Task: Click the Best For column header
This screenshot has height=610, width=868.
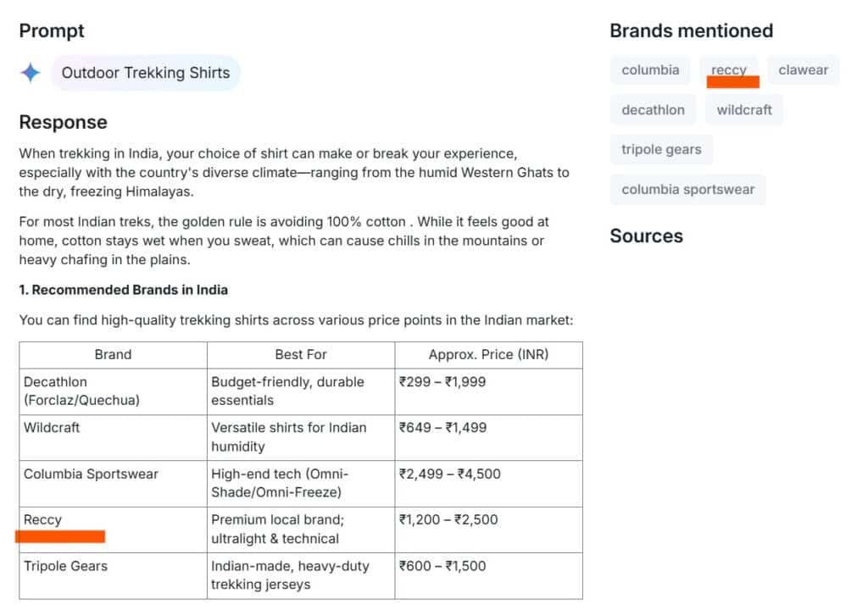Action: (x=301, y=354)
